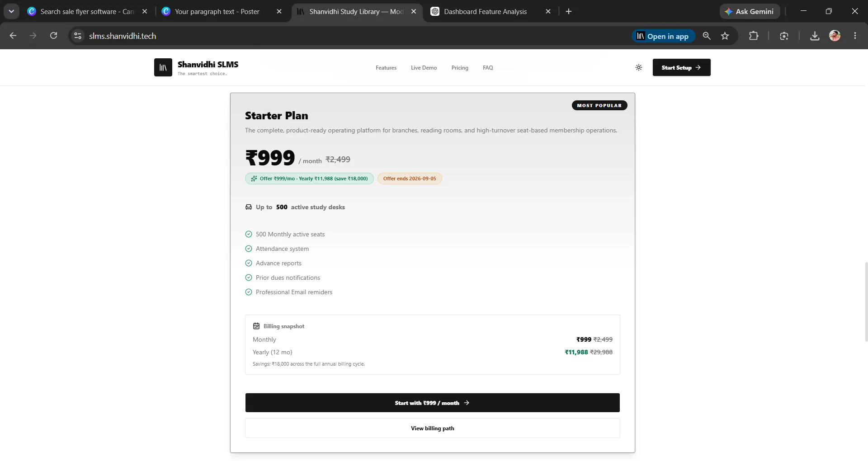This screenshot has height=461, width=868.
Task: Go forward to next page
Action: pyautogui.click(x=33, y=36)
